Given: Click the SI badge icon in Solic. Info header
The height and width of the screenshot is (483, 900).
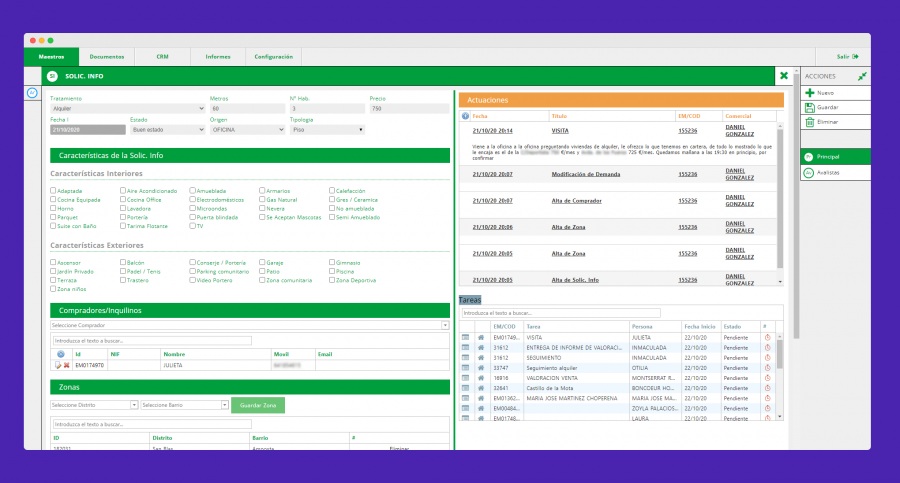Looking at the screenshot, I should point(52,76).
